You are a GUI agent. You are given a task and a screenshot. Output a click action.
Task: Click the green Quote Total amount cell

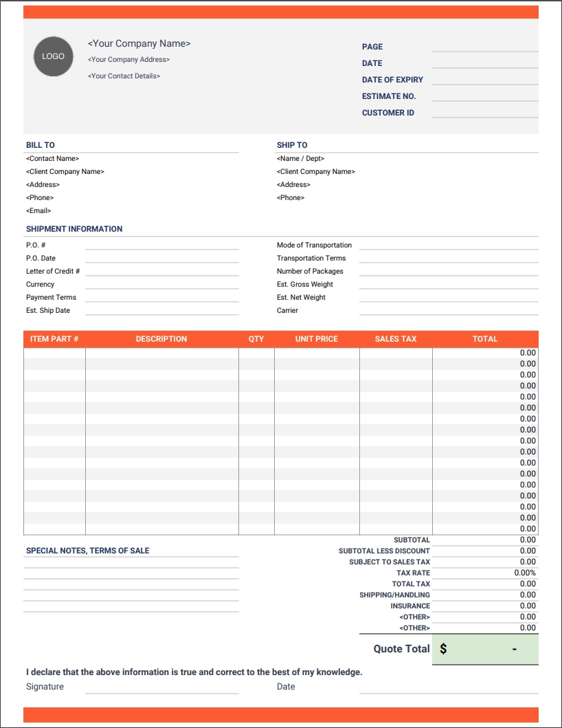(484, 648)
